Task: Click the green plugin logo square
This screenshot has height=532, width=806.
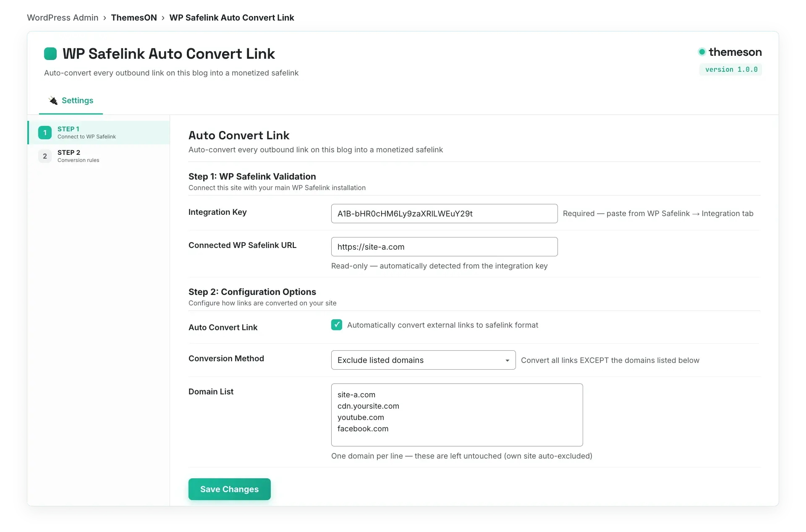Action: 50,54
